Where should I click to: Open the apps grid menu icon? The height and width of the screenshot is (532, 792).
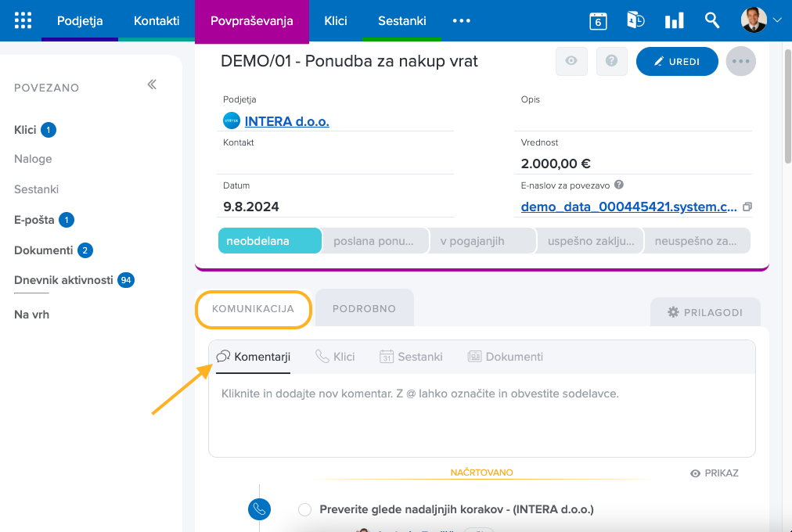(x=23, y=20)
